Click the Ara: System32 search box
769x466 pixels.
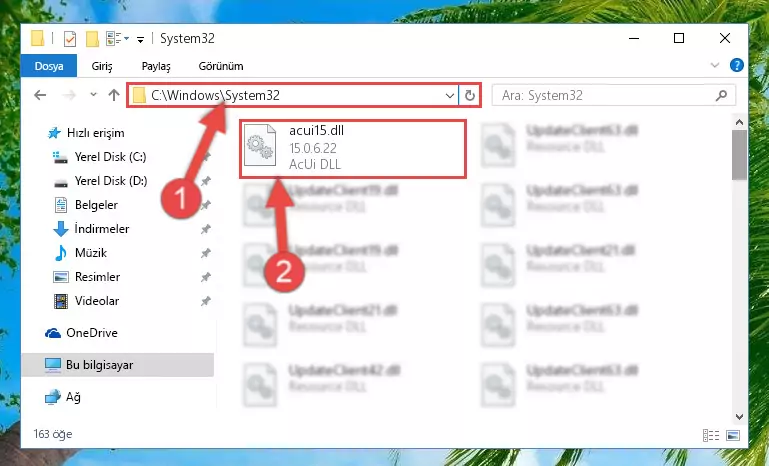coord(614,95)
